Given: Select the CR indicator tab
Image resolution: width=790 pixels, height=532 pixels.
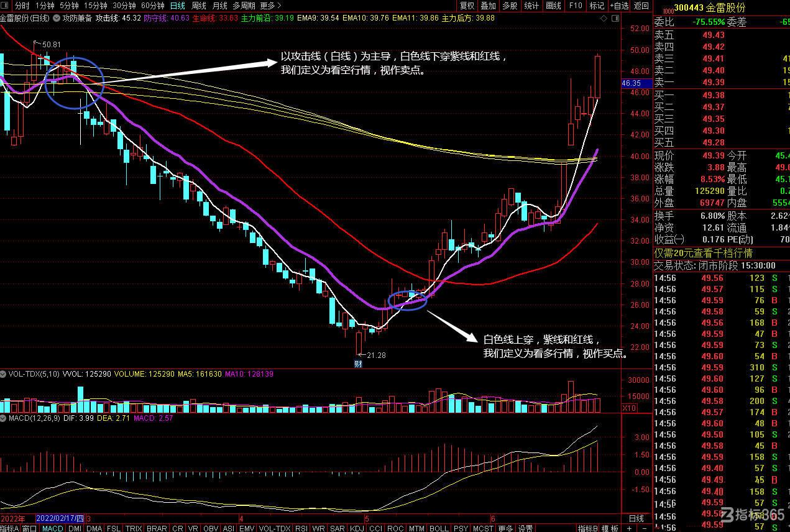Looking at the screenshot, I should pos(178,528).
